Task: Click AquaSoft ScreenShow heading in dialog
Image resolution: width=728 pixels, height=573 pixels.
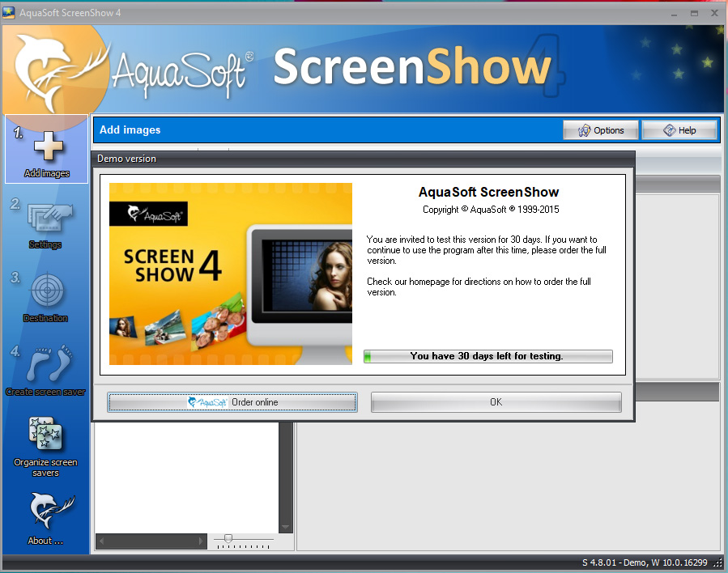Action: (x=488, y=192)
